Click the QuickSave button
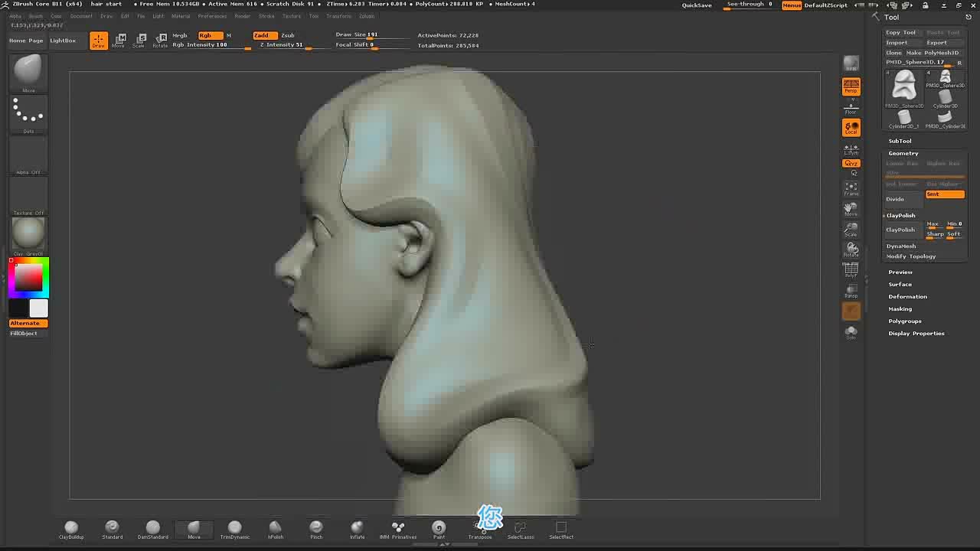 tap(697, 5)
